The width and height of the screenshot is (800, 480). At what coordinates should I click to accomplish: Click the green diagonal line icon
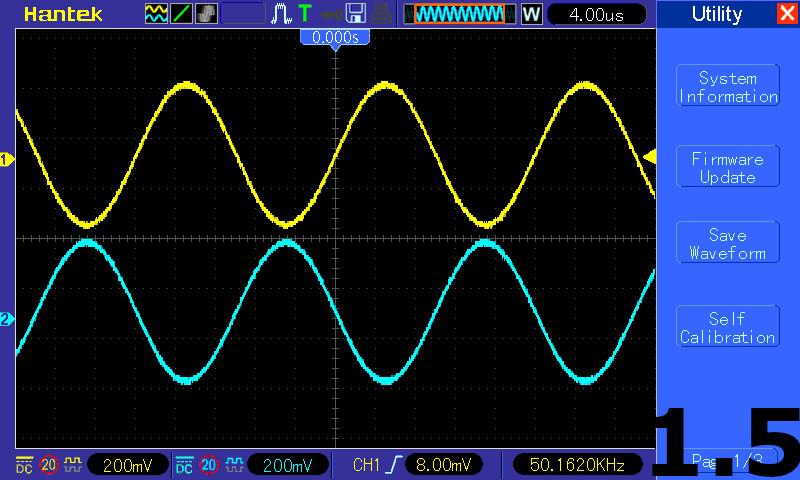[x=181, y=14]
